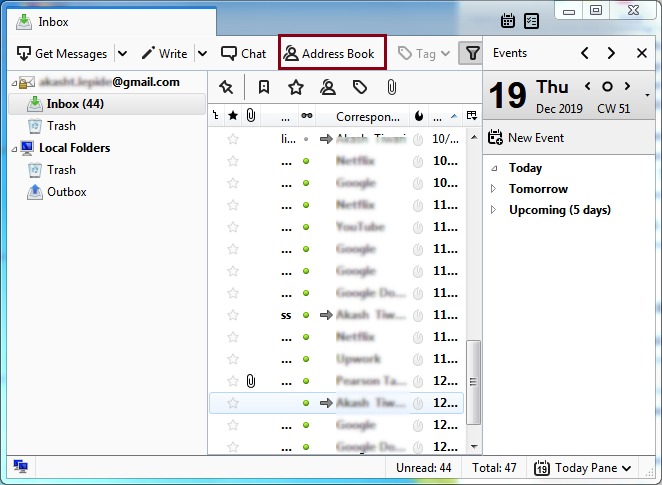Open the Address Book
The width and height of the screenshot is (662, 485).
pos(332,54)
